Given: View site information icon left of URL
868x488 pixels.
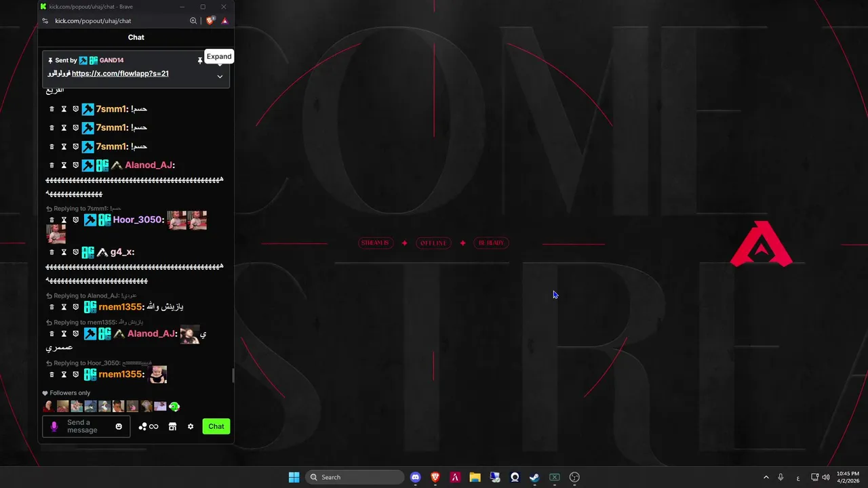Looking at the screenshot, I should (45, 21).
